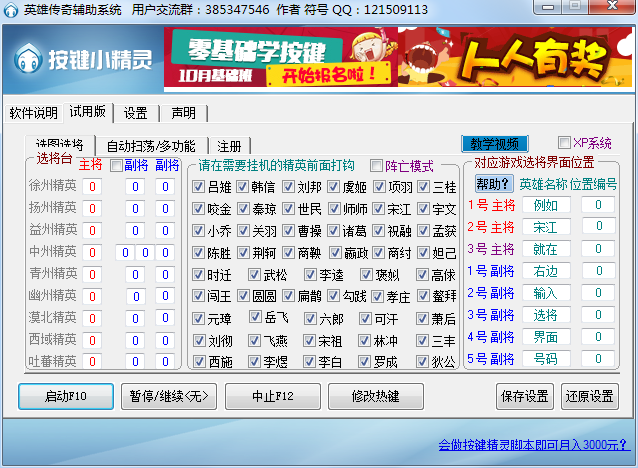Click the 暂停/继续<无> button
The width and height of the screenshot is (638, 468).
169,396
